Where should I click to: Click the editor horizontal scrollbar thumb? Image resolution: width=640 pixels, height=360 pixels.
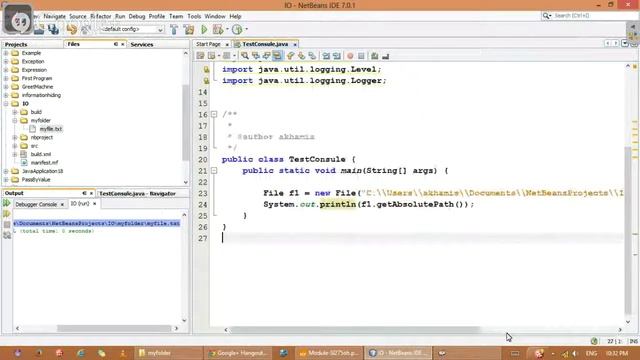pyautogui.click(x=354, y=329)
